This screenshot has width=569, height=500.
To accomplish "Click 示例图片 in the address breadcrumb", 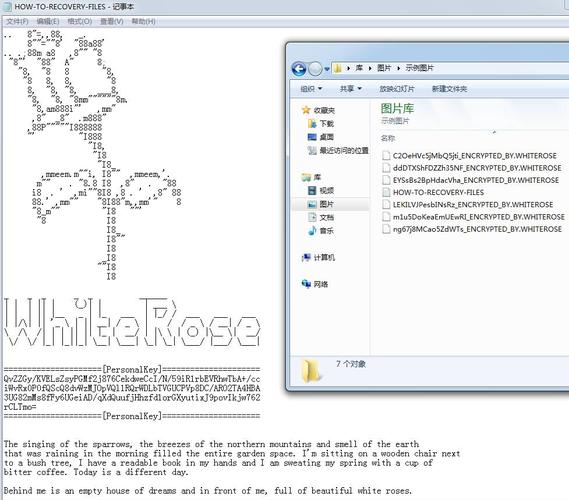I will point(419,68).
